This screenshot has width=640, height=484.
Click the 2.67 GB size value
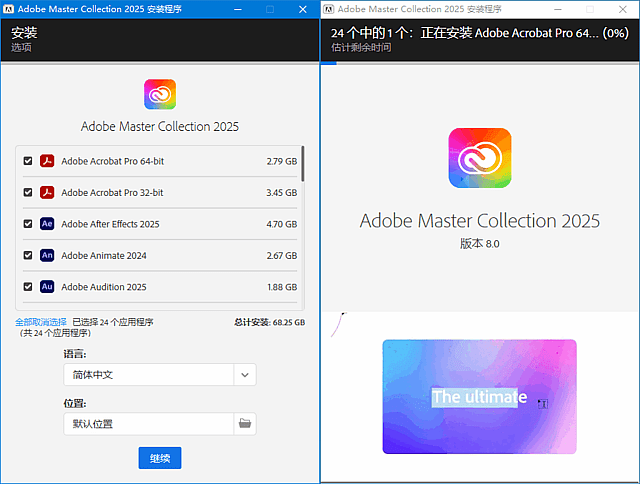click(x=282, y=255)
